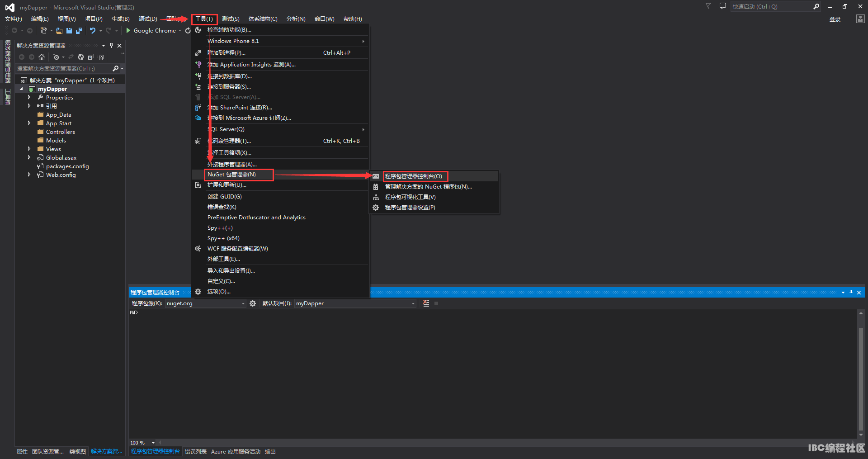The image size is (868, 459).
Task: Click the Collapse All icon in Solution Explorer
Action: pyautogui.click(x=91, y=57)
